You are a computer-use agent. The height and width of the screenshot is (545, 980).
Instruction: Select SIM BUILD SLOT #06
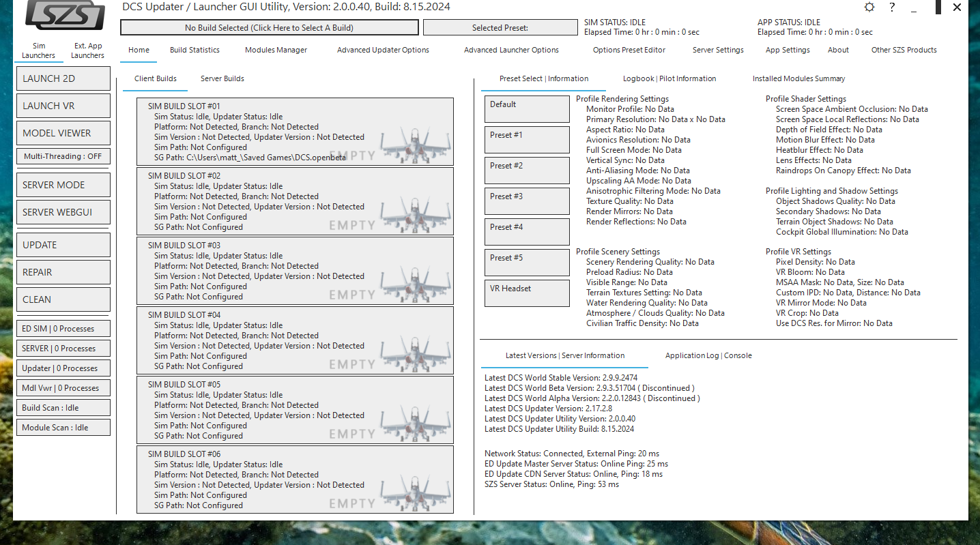pos(295,480)
